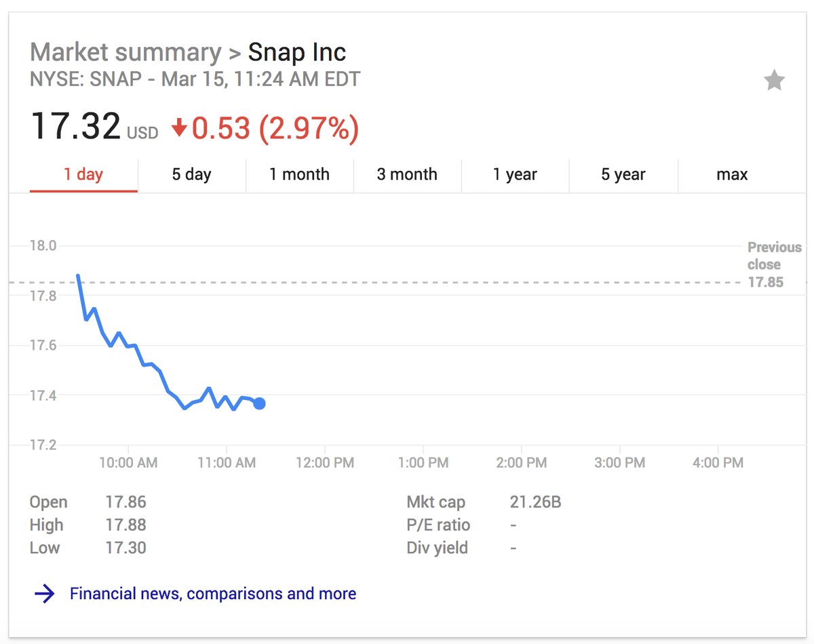Viewport: 814px width, 644px height.
Task: Click the Mkt cap 21.26B value
Action: (x=535, y=502)
